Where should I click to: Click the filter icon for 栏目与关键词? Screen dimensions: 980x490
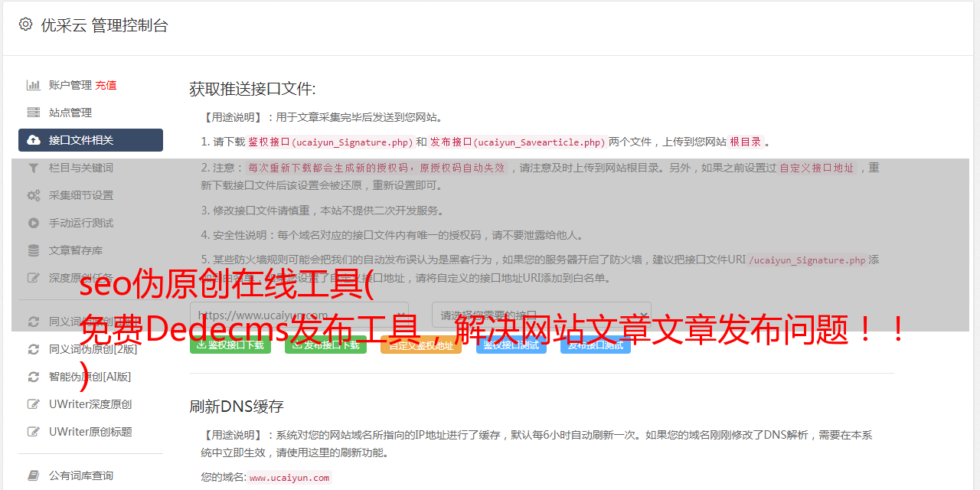tap(34, 168)
